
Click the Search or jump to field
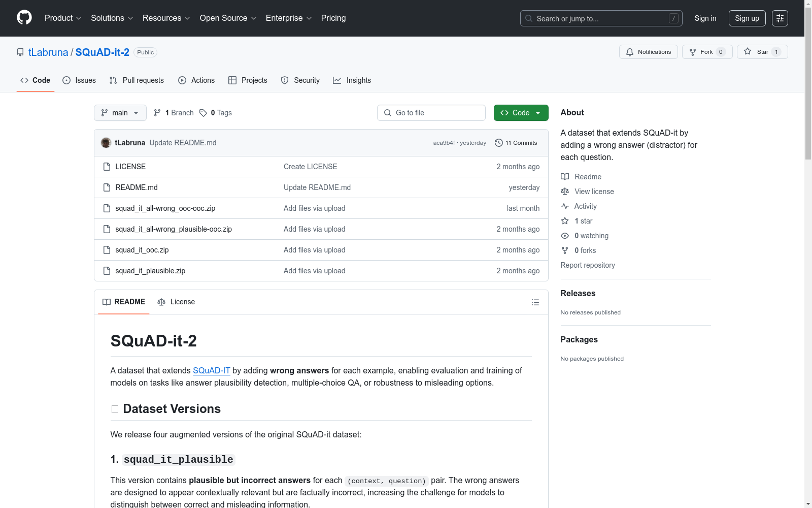click(x=601, y=18)
